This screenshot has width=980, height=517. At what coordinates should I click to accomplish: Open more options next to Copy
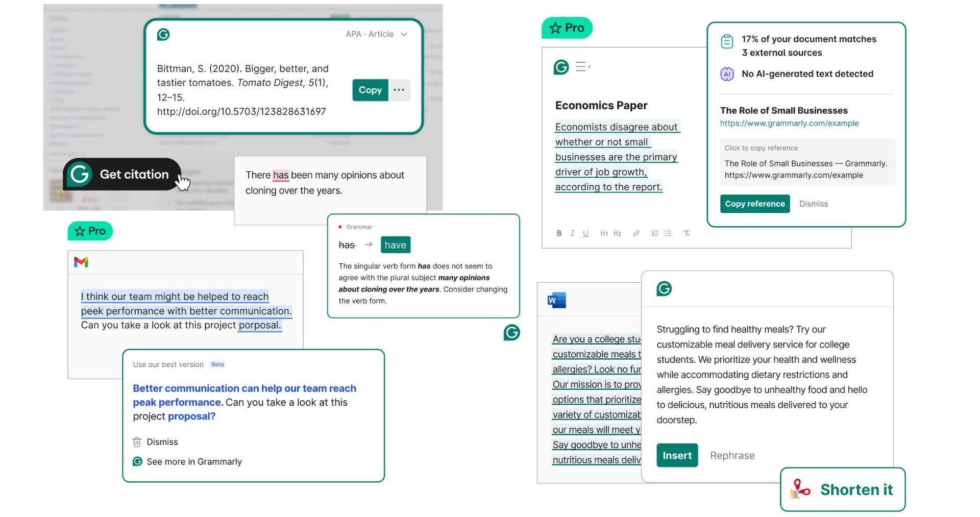pyautogui.click(x=399, y=90)
